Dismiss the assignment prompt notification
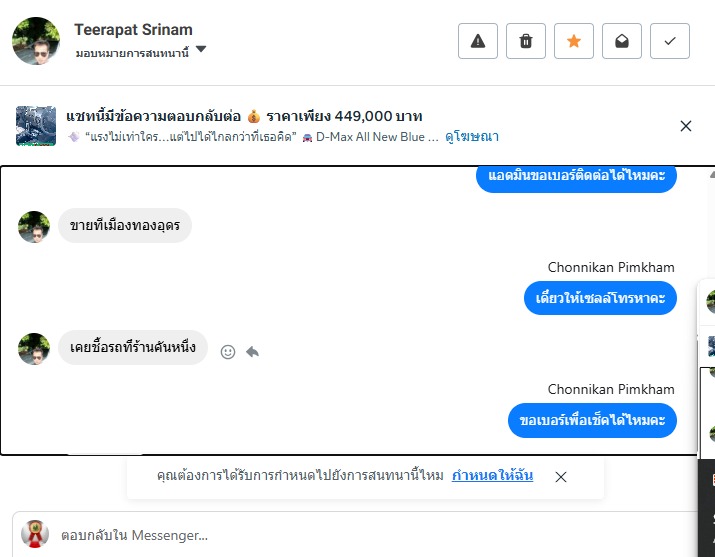Viewport: 715px width, 557px height. point(561,477)
